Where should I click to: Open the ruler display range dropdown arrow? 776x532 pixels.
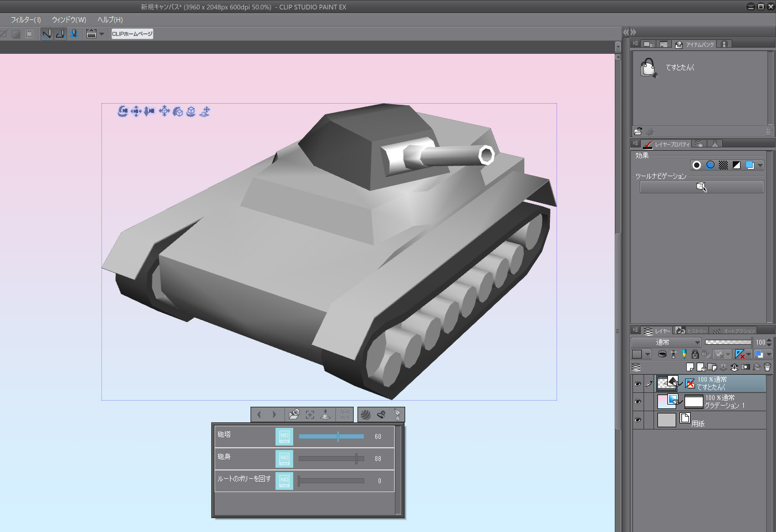coord(749,354)
